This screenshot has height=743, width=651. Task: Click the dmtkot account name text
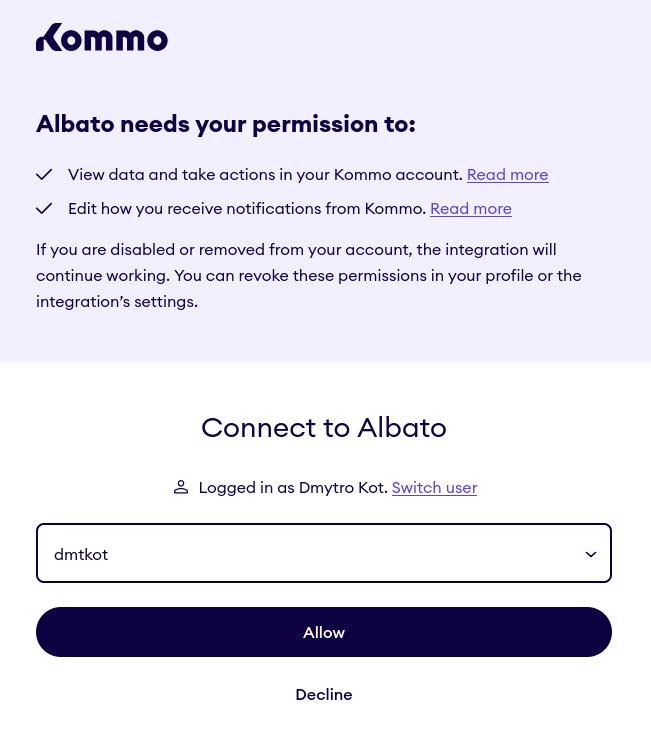[81, 554]
